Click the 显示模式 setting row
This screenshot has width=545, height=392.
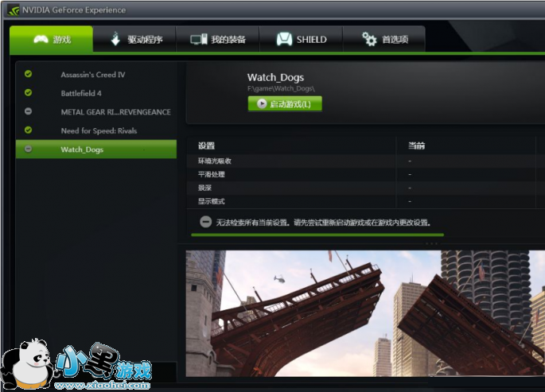(366, 201)
